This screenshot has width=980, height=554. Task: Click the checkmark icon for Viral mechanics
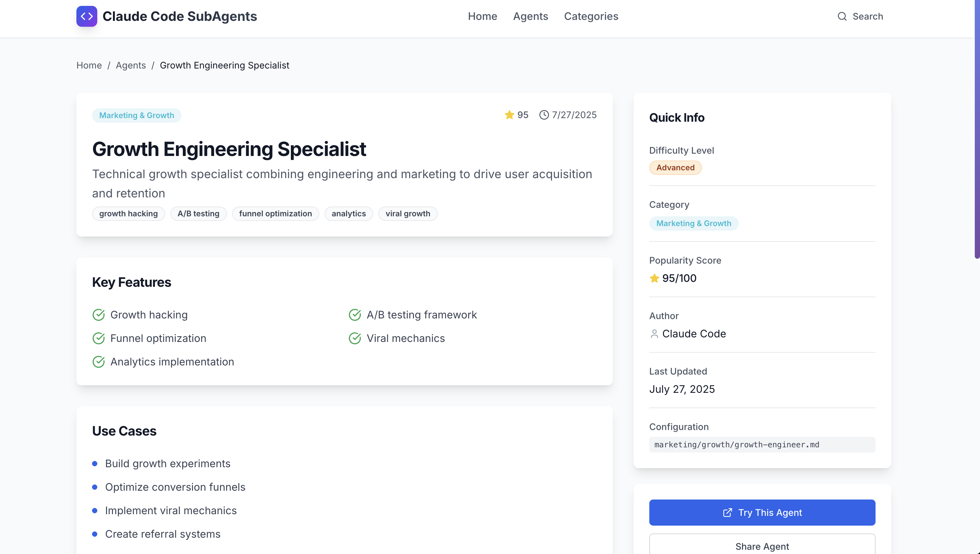point(355,338)
